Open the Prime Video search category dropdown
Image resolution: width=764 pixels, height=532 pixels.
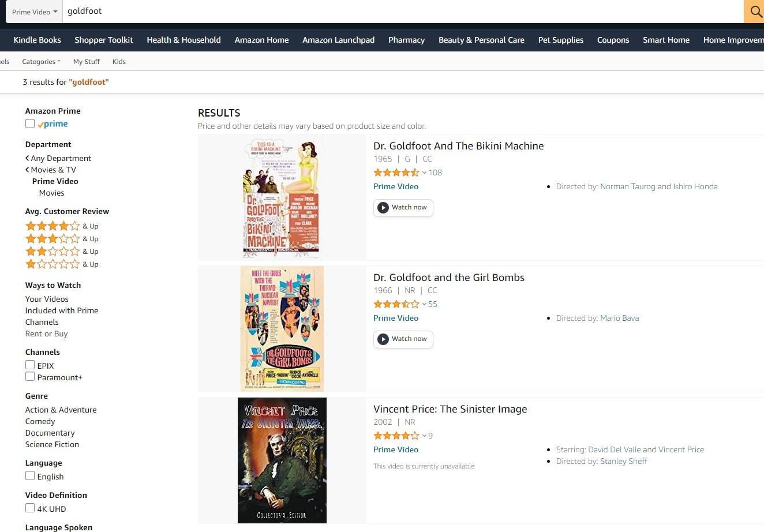35,12
